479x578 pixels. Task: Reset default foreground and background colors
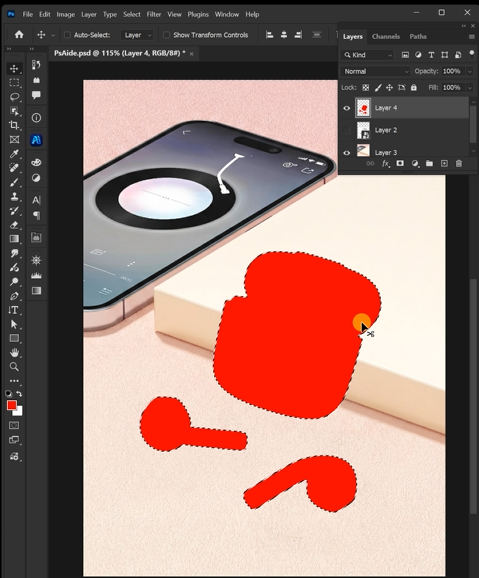point(9,394)
